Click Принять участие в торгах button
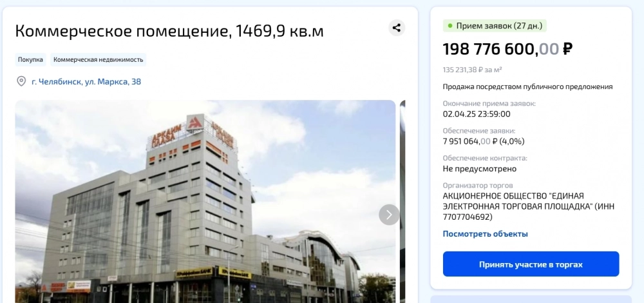 (x=531, y=264)
